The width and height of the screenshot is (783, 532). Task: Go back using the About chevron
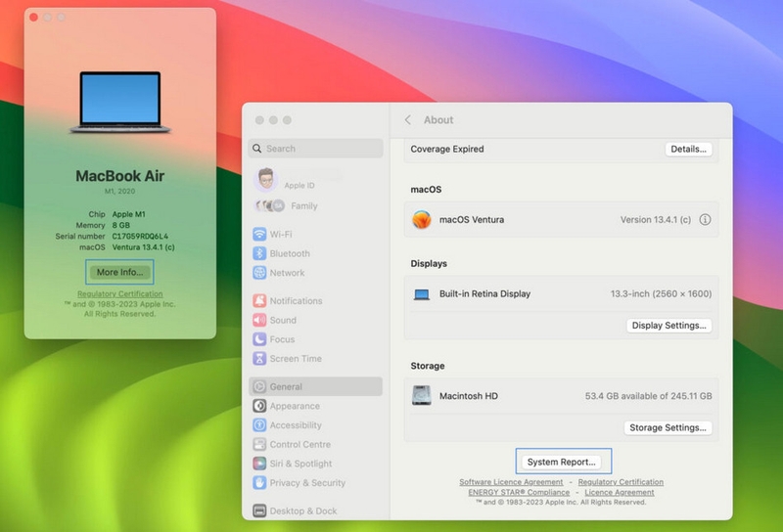click(x=408, y=119)
